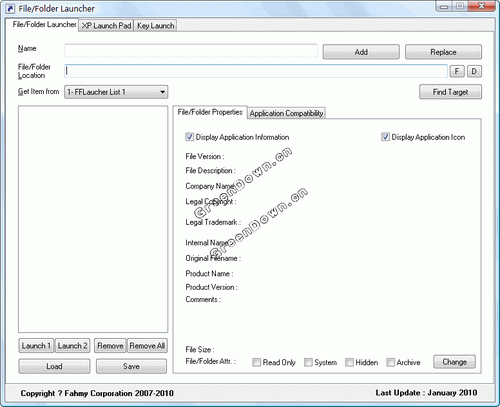Check the Hidden attribute box
500x407 pixels.
coord(349,362)
